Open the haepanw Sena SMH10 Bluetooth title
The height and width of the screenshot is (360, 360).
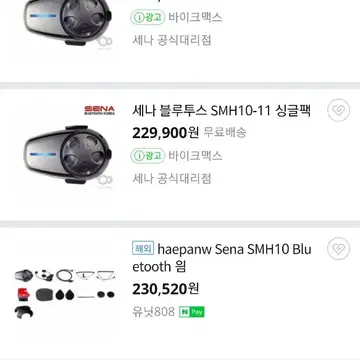(x=222, y=258)
